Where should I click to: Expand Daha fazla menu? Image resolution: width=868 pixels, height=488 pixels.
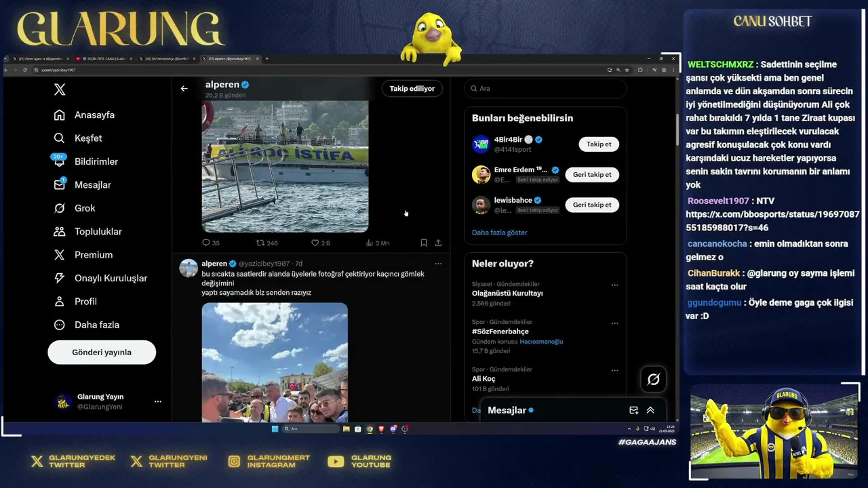(87, 325)
